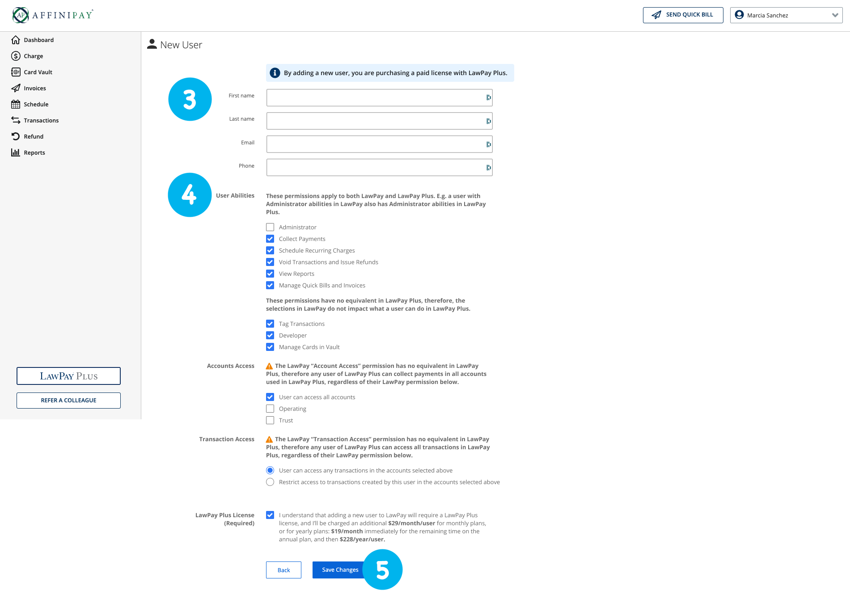Enable the Administrator checkbox
Image resolution: width=850 pixels, height=616 pixels.
[x=270, y=227]
